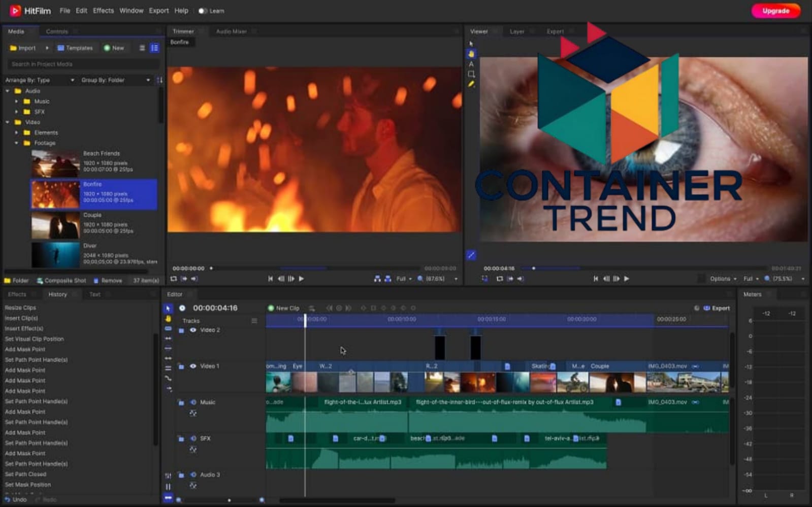Viewport: 812px width, 507px height.
Task: Hide the Video 1 track
Action: click(x=193, y=366)
